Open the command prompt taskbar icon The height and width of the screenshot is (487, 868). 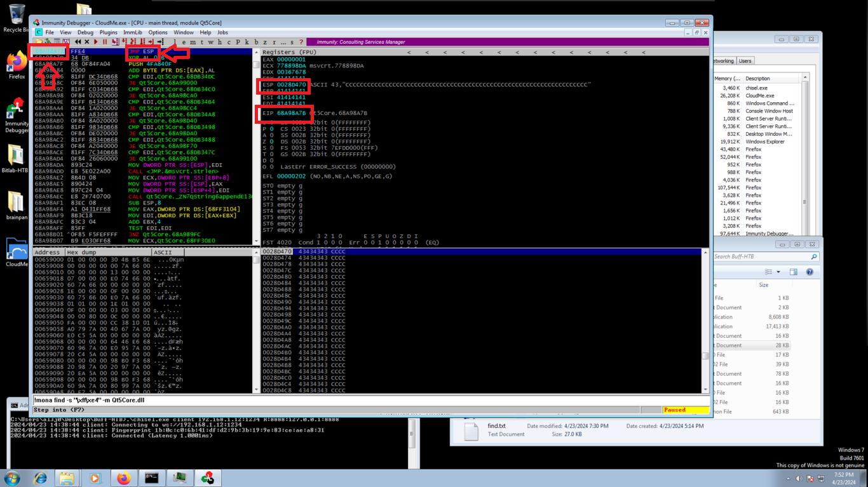tap(151, 477)
